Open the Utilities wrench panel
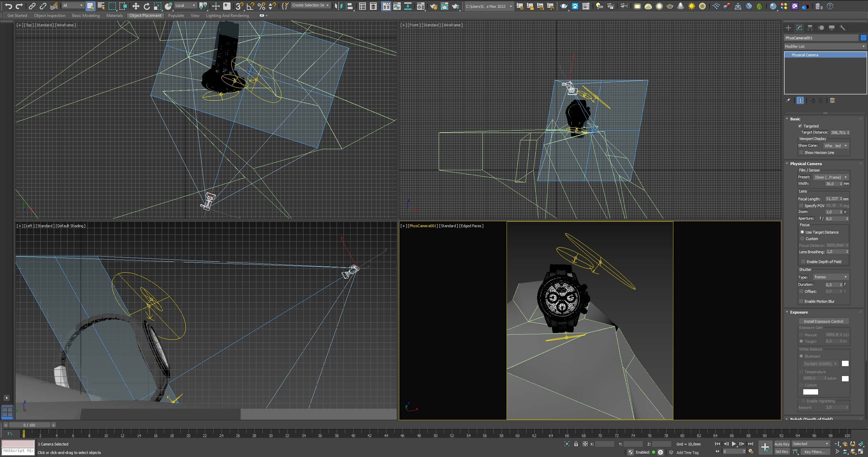Screen dimensions: 868x457 pyautogui.click(x=843, y=28)
